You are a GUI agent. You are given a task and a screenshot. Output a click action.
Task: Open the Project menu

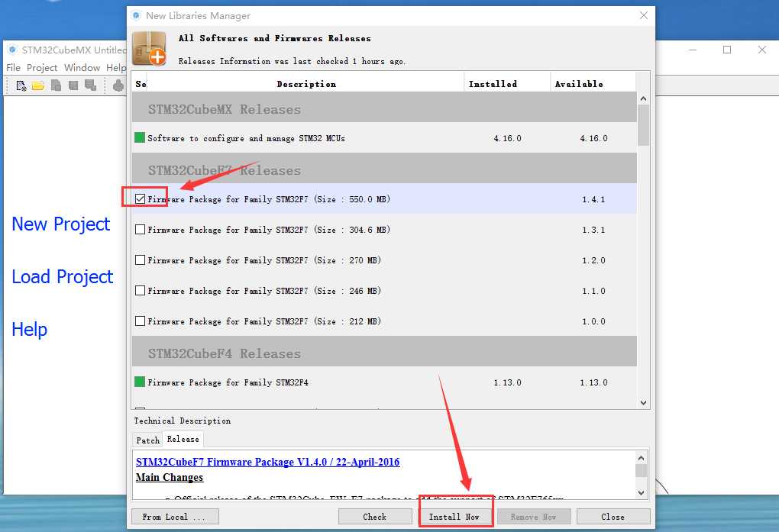pos(42,68)
